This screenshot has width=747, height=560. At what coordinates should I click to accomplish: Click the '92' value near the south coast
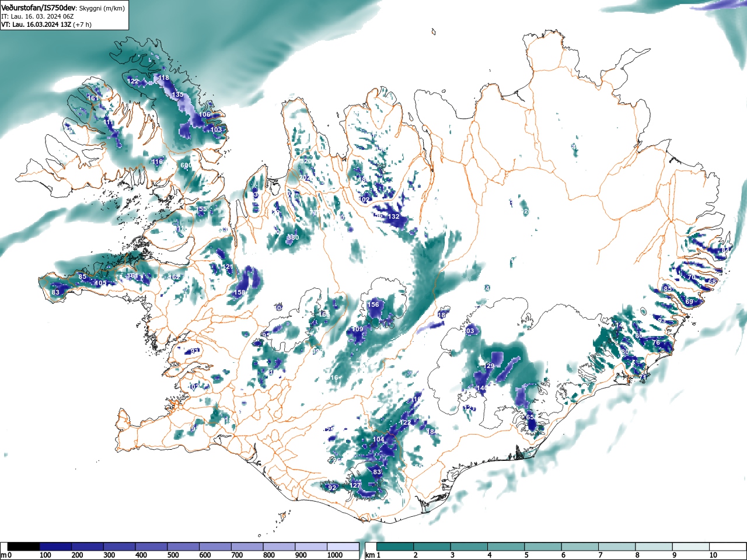(x=332, y=488)
